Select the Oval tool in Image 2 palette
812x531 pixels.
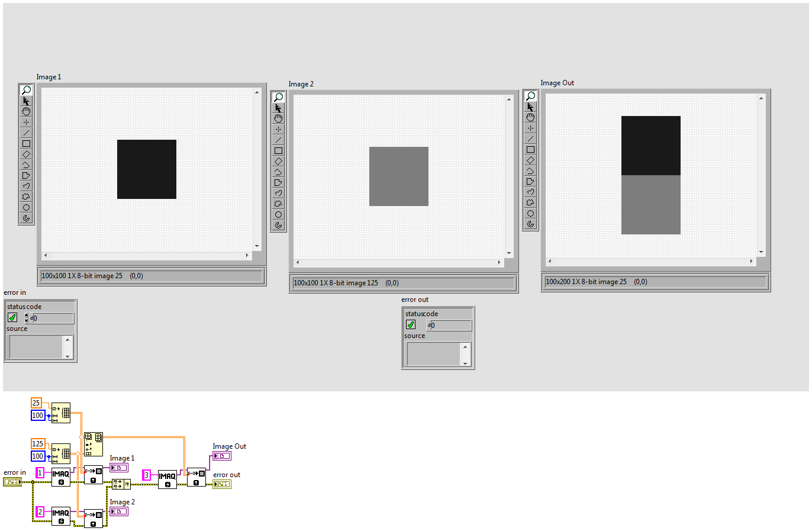tap(278, 214)
